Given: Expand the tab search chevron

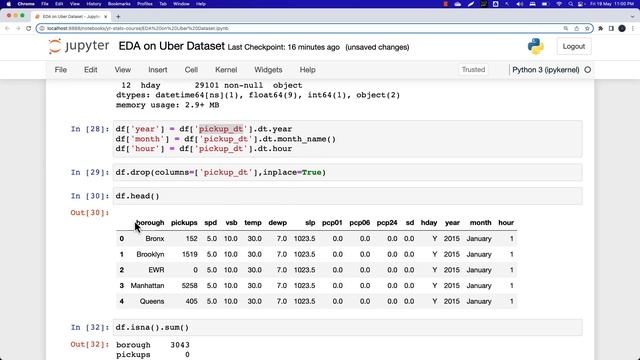Looking at the screenshot, I should (633, 17).
